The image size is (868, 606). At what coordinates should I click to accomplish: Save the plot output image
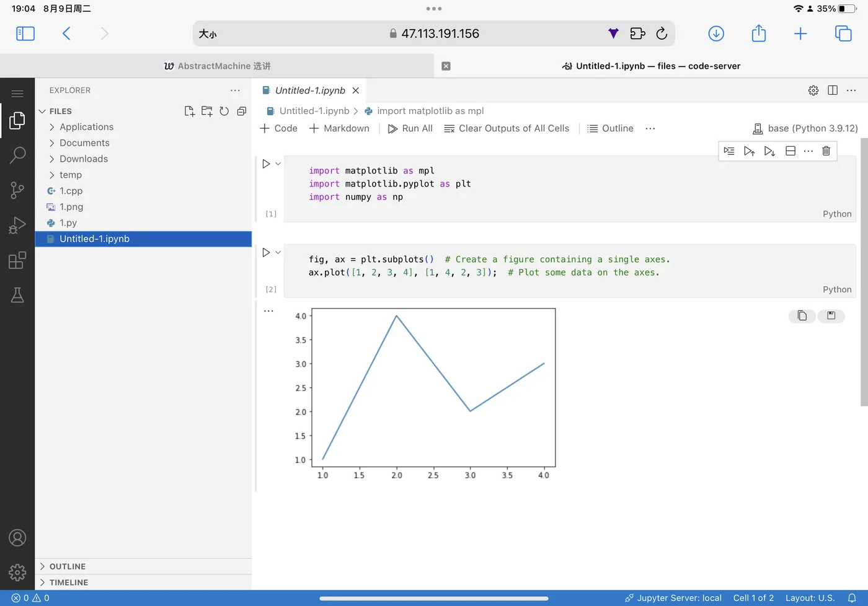pyautogui.click(x=831, y=316)
